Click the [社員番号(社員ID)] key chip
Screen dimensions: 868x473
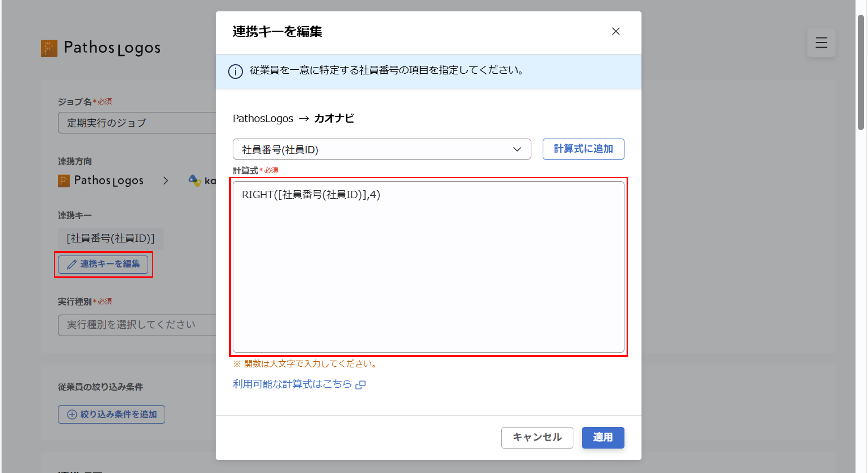point(110,239)
